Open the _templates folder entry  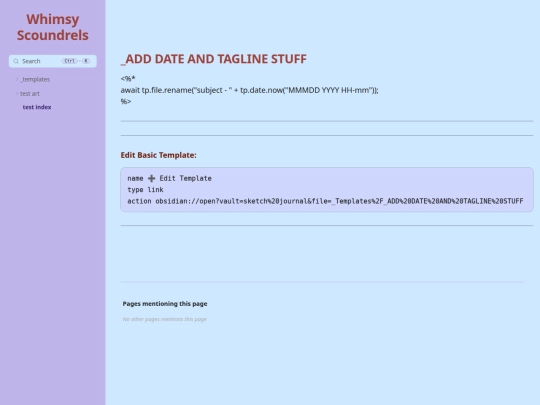tap(35, 80)
